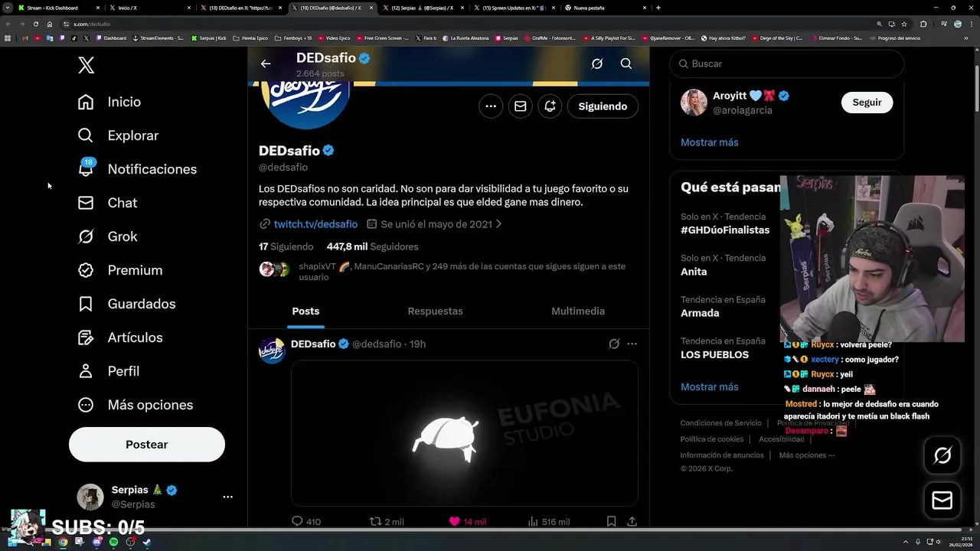Click the Artículos icon in sidebar
The height and width of the screenshot is (551, 980).
[x=86, y=337]
